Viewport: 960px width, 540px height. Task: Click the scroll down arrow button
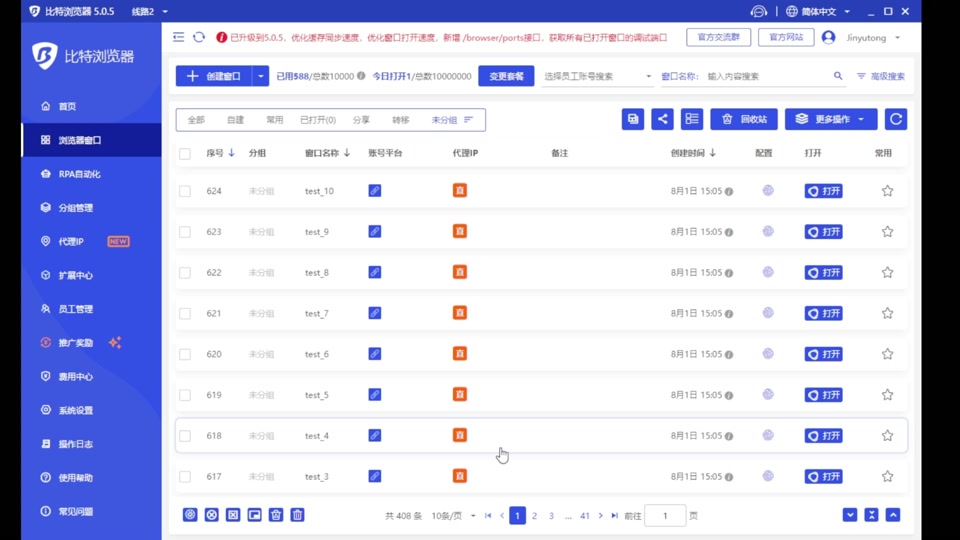coord(850,515)
